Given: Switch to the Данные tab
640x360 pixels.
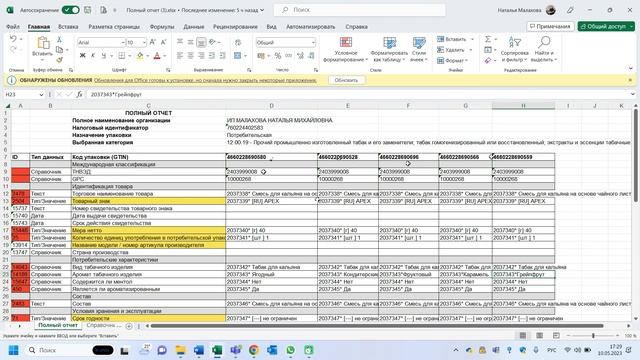Looking at the screenshot, I should click(x=193, y=27).
